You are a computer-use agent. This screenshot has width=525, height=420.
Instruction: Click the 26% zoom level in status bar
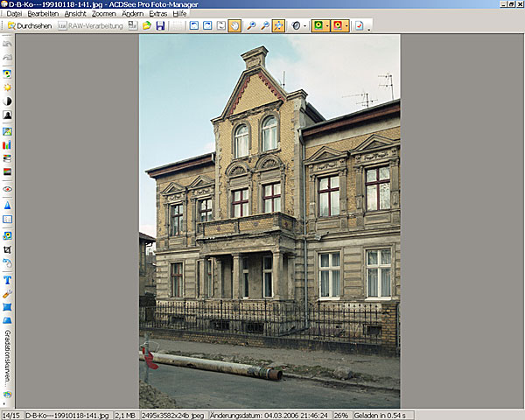[x=341, y=415]
